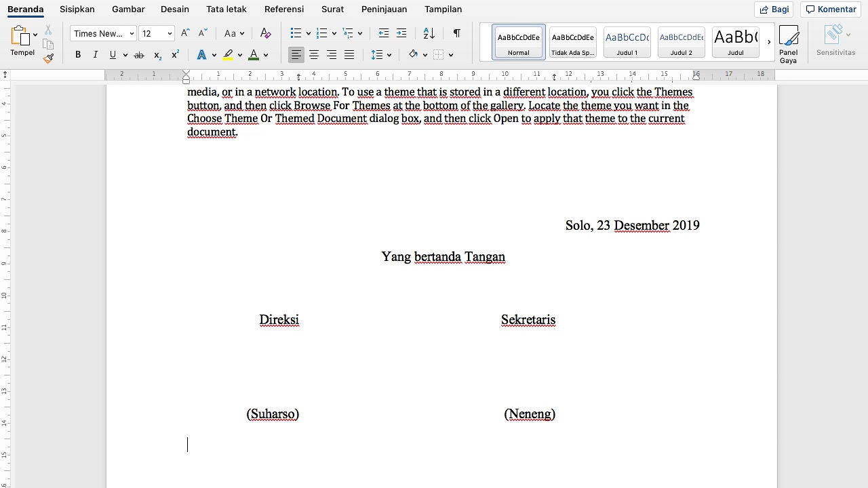Click the Komentar button
This screenshot has height=488, width=868.
click(x=831, y=9)
